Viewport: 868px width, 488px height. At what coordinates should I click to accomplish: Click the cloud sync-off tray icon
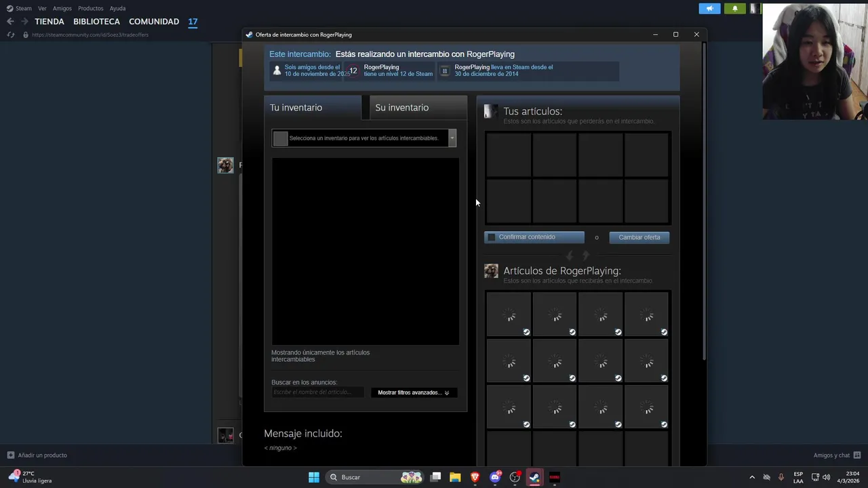766,477
